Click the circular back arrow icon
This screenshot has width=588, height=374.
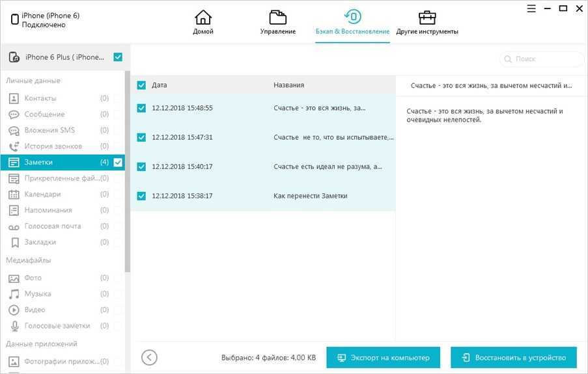150,357
